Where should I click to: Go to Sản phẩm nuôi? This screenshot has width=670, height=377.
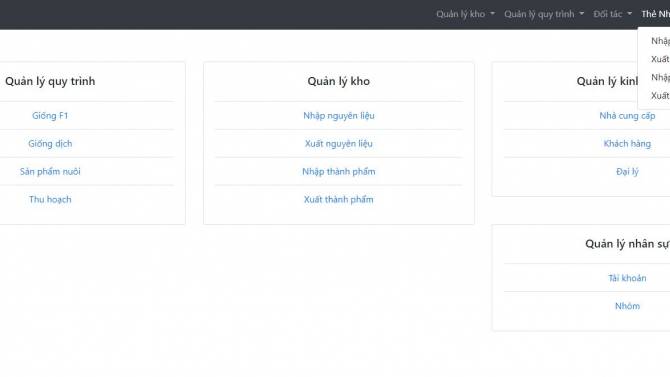coord(50,171)
